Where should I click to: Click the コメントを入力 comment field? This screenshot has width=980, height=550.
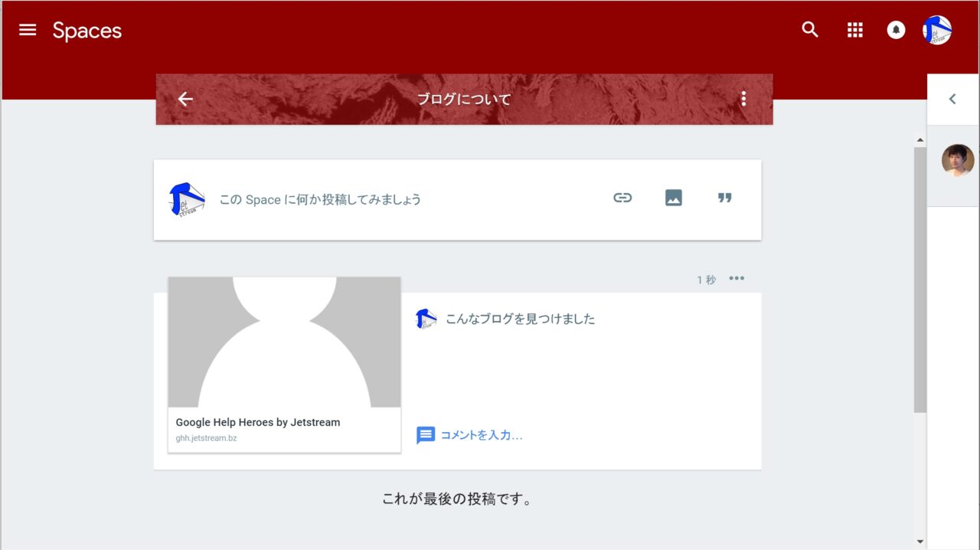482,435
